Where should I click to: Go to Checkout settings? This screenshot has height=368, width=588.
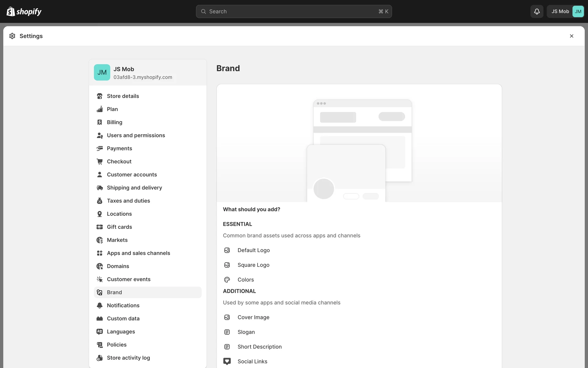click(x=119, y=162)
